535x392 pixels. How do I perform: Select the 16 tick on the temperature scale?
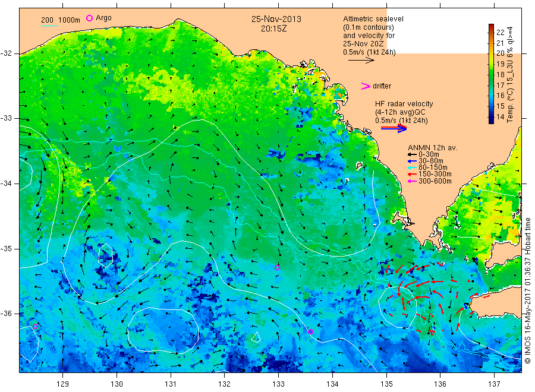coord(500,96)
